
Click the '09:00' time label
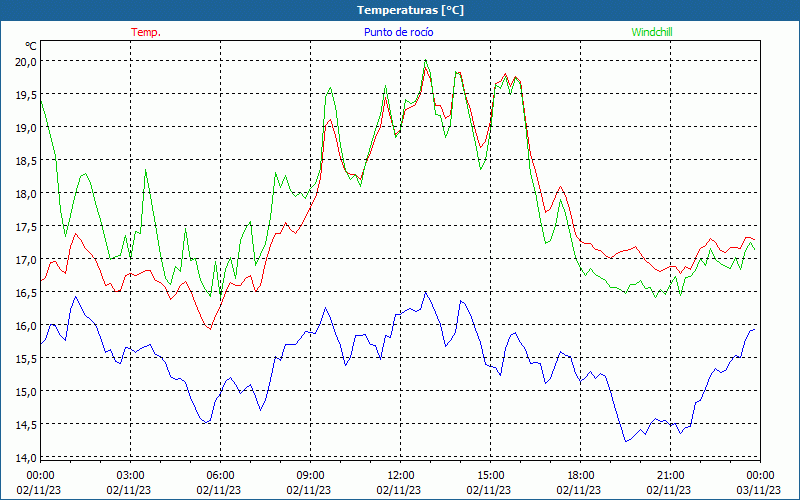coord(310,475)
